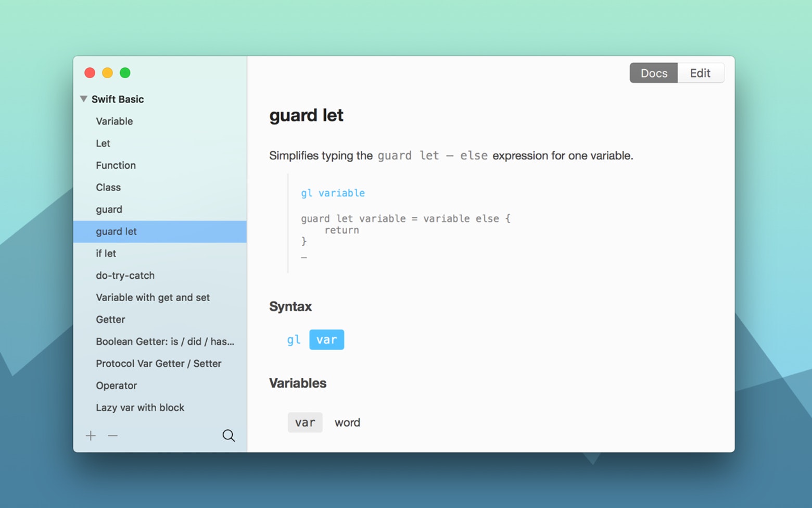Click the yellow minimize traffic light
812x508 pixels.
(107, 73)
